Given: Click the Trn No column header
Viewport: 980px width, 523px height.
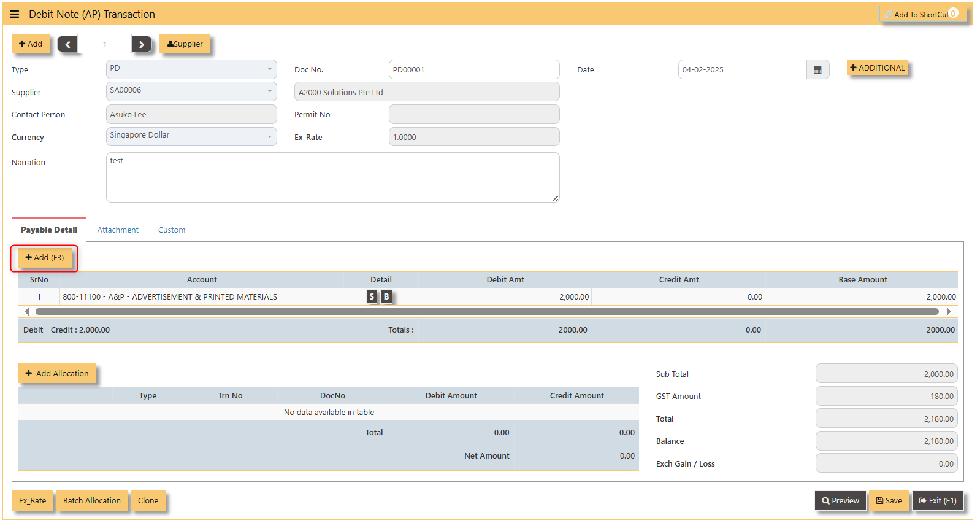Looking at the screenshot, I should (x=230, y=395).
